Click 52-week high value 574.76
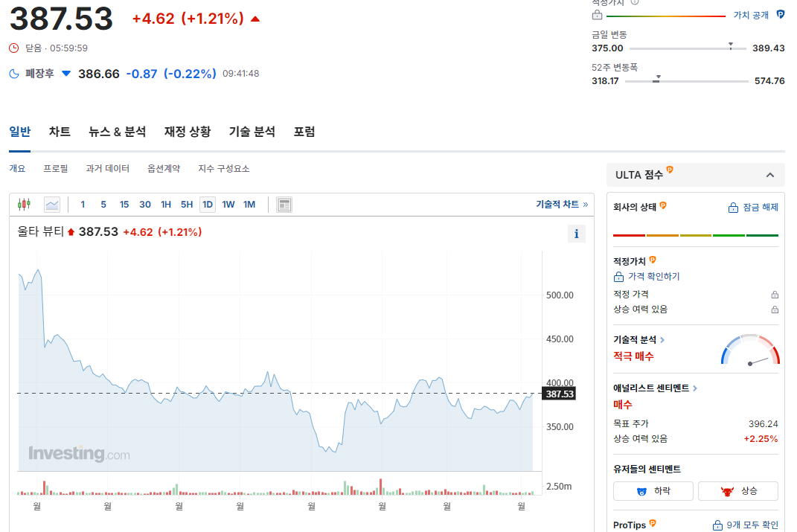This screenshot has height=532, width=797. pyautogui.click(x=769, y=81)
